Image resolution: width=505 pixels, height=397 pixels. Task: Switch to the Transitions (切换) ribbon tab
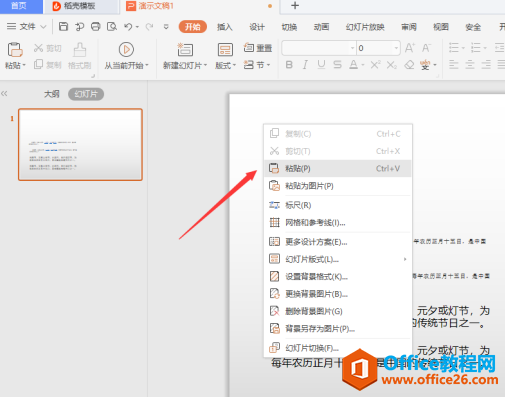[x=289, y=27]
